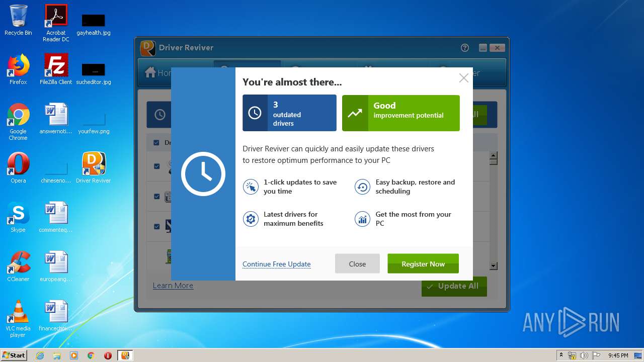Open Recycle Bin desktop icon

[18, 20]
